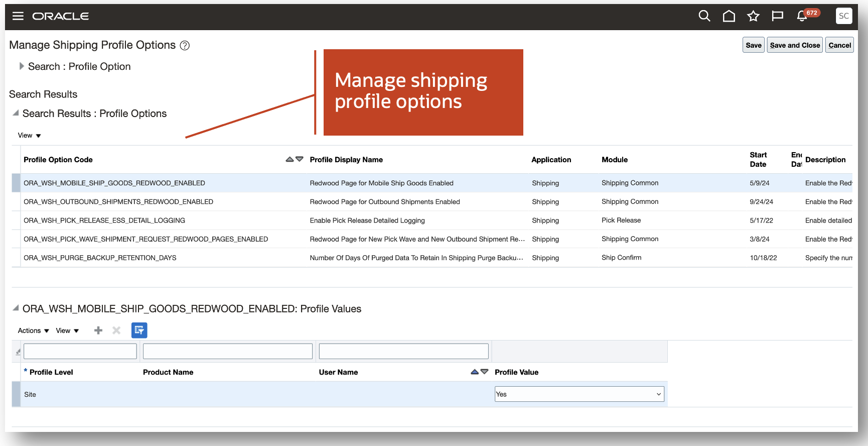This screenshot has width=868, height=446.
Task: Click 'Enable Pick Release Detailed Logging' cell
Action: pyautogui.click(x=367, y=220)
